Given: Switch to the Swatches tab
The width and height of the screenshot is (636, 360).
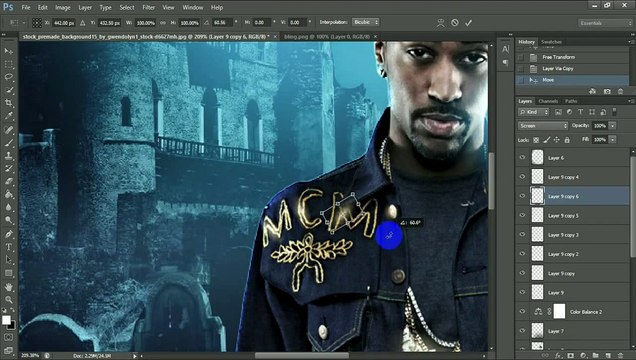Looking at the screenshot, I should (551, 42).
